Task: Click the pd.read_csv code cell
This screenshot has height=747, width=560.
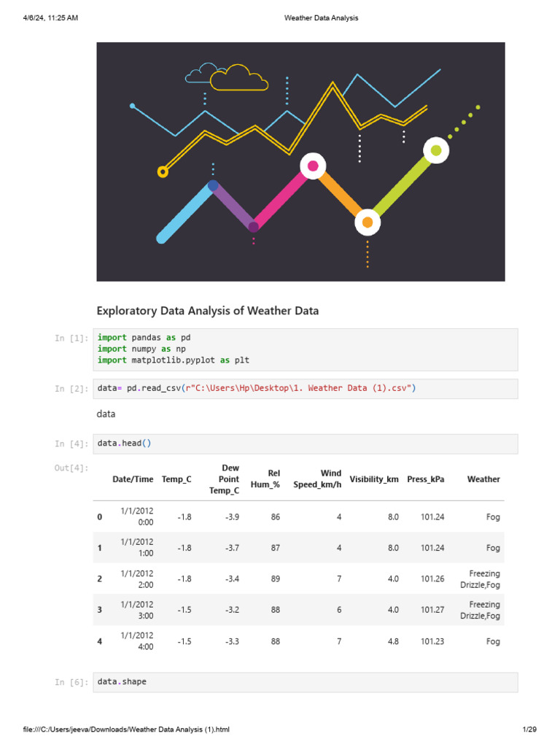Action: point(306,389)
